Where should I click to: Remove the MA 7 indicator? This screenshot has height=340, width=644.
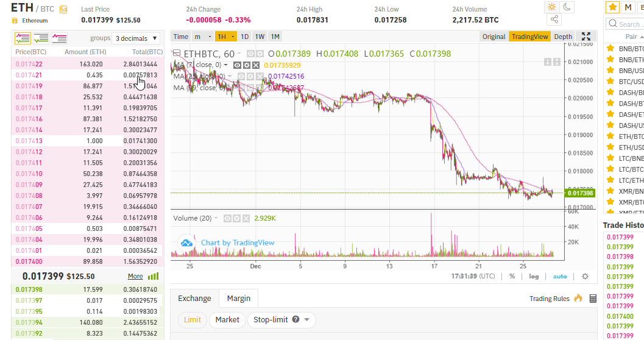(256, 65)
